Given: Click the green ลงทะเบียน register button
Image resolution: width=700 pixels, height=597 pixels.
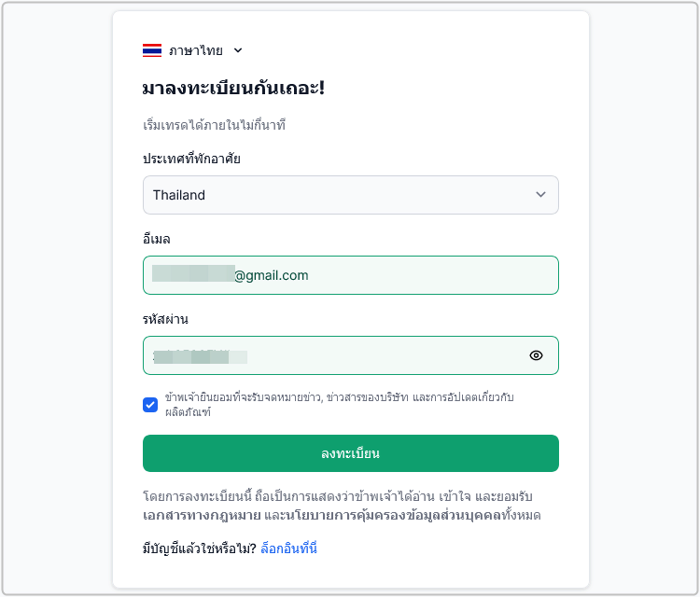Looking at the screenshot, I should [x=350, y=453].
